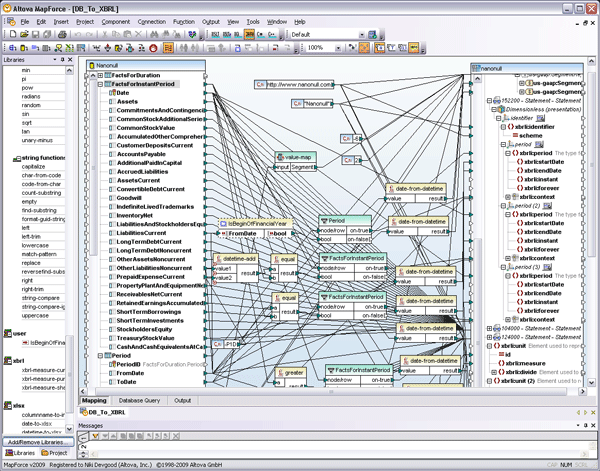Select the replace string function
Viewport: 600px width, 471px height.
coord(31,263)
